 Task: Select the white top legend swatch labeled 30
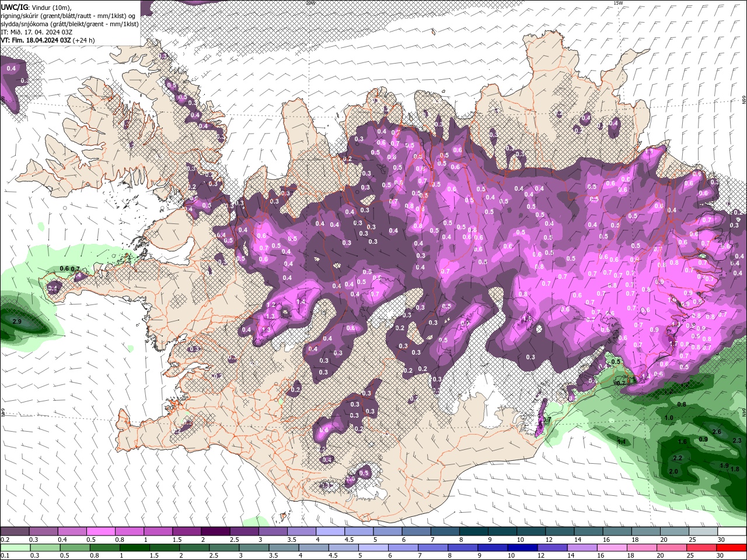(x=731, y=531)
